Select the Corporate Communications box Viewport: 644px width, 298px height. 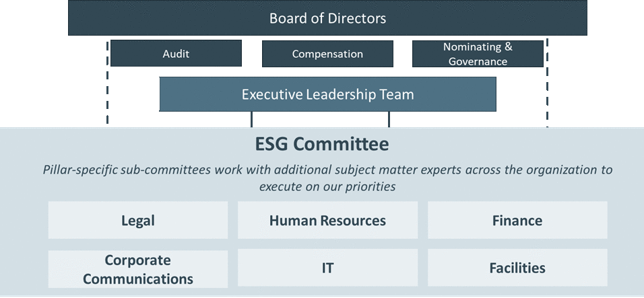(x=138, y=268)
